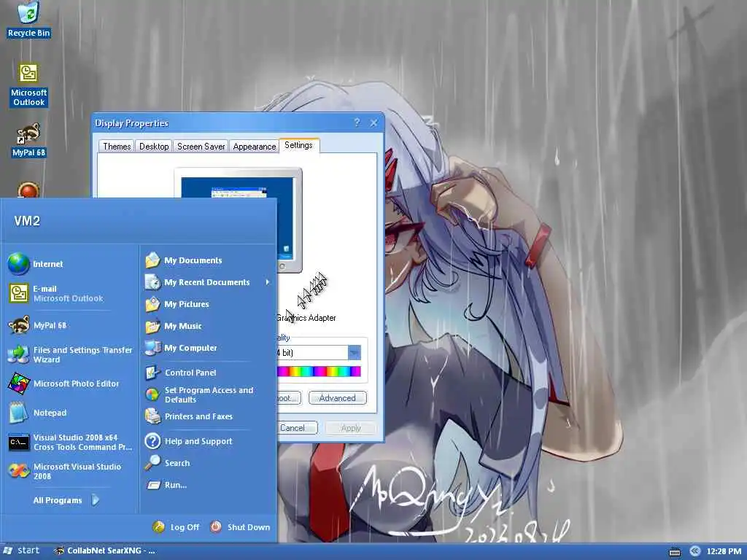Click the 12:28 PM clock
Viewport: 747px width, 560px height.
pos(724,551)
